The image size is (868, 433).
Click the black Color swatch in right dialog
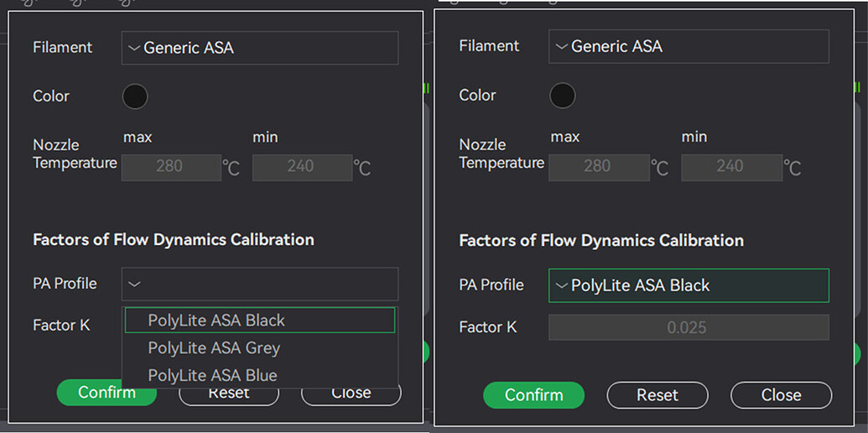[x=563, y=95]
